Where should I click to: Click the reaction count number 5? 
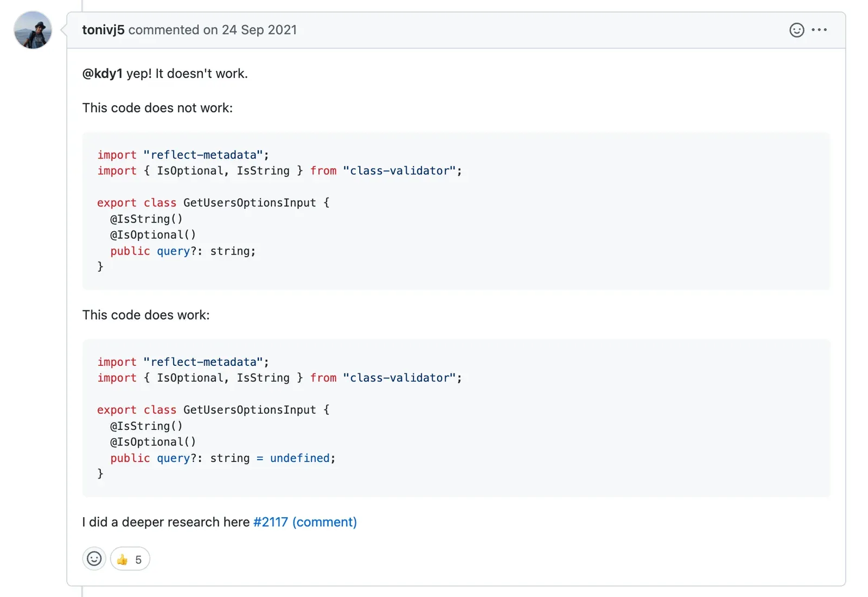[138, 560]
